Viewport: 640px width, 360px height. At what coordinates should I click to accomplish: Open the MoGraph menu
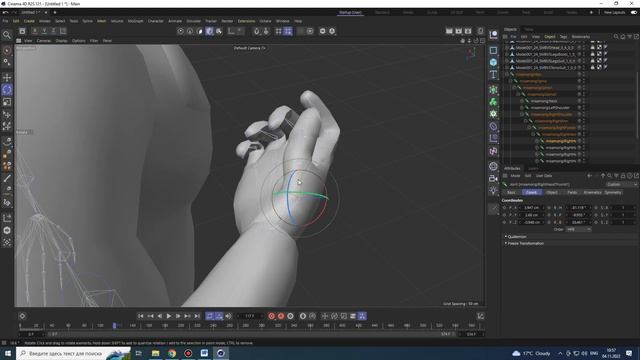pyautogui.click(x=136, y=21)
